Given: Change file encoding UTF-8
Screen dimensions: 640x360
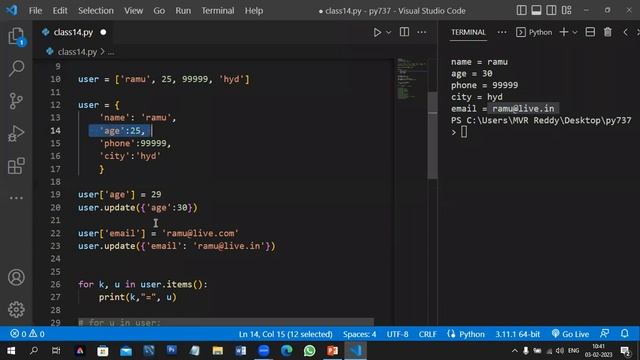Looking at the screenshot, I should pyautogui.click(x=398, y=334).
